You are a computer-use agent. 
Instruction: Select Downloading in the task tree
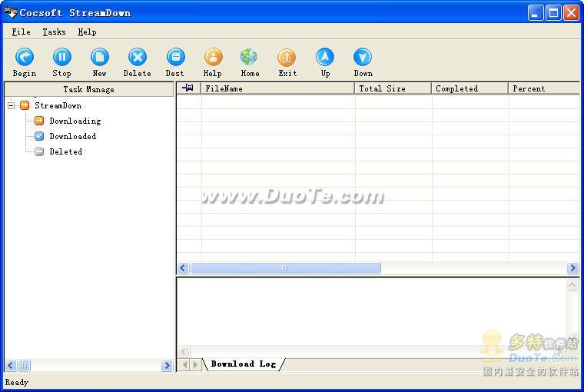[75, 121]
